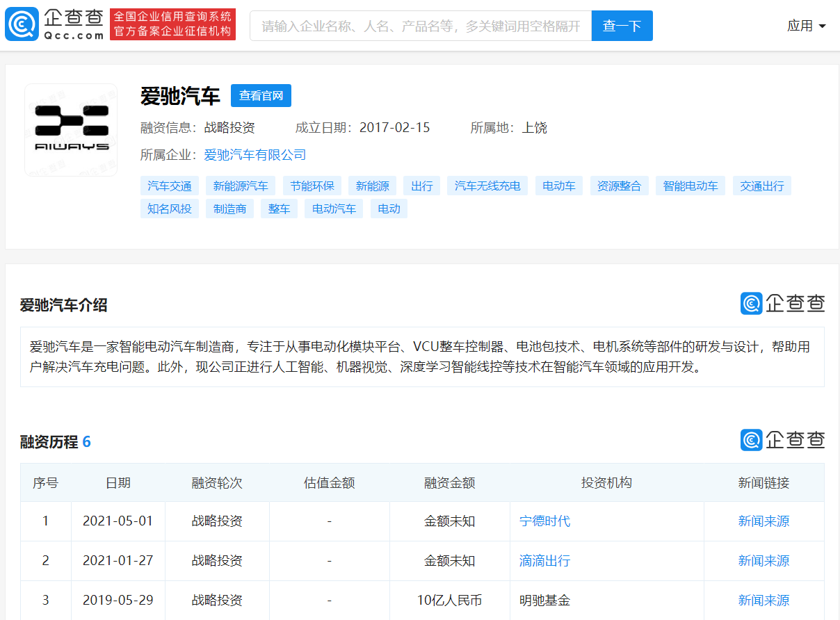Image resolution: width=840 pixels, height=620 pixels.
Task: Open 新闻来源 for 2019-05-29 round
Action: click(764, 601)
